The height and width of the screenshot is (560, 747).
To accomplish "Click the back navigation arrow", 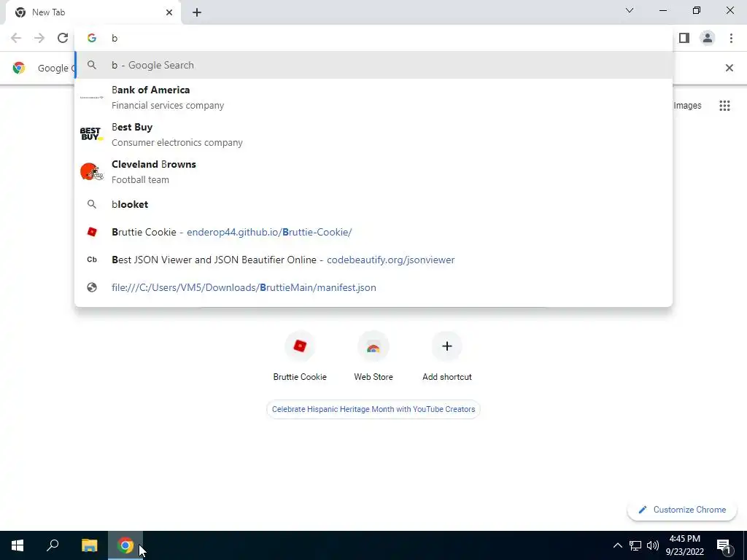I will 16,38.
